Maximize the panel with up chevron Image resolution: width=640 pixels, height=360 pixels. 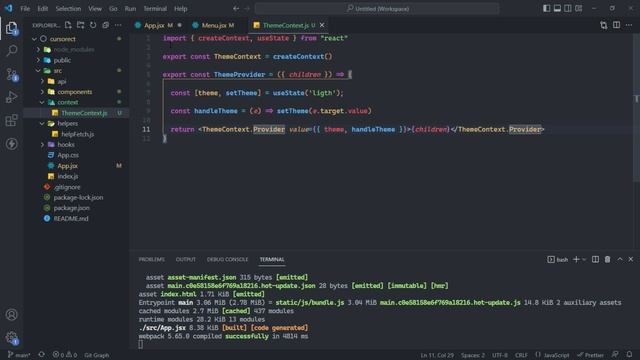tap(620, 260)
